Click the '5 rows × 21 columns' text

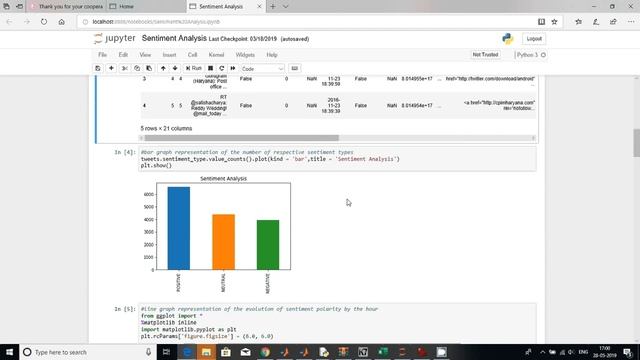[x=166, y=128]
